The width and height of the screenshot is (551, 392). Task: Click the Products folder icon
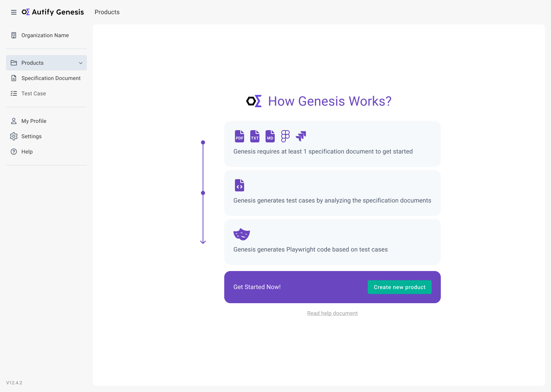coord(14,63)
